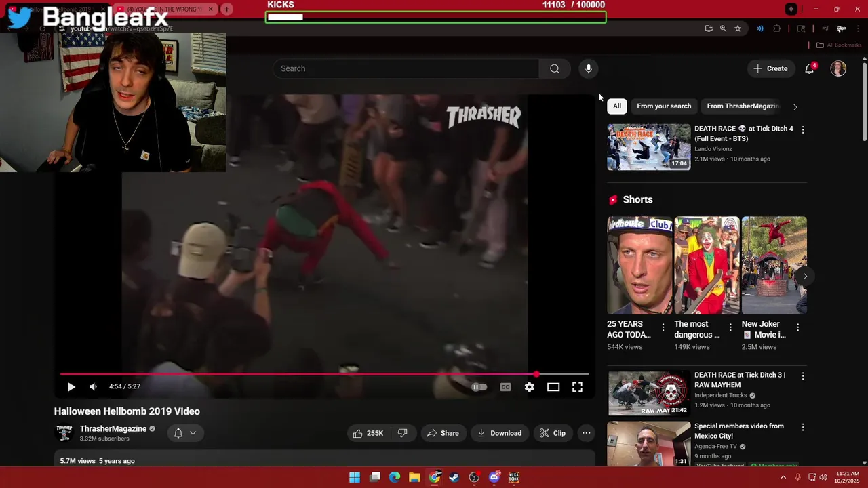Select the All filter chip
Screen dimensions: 868x488
point(617,106)
